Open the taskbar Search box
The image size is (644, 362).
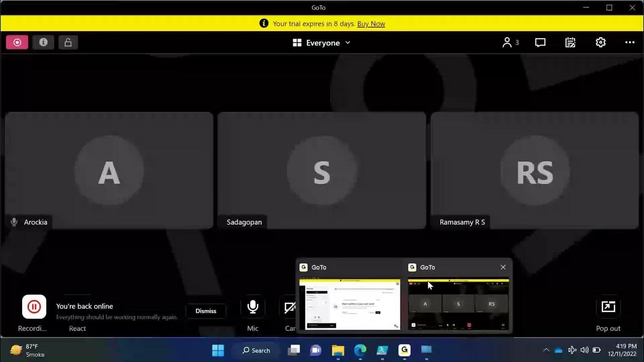[256, 350]
